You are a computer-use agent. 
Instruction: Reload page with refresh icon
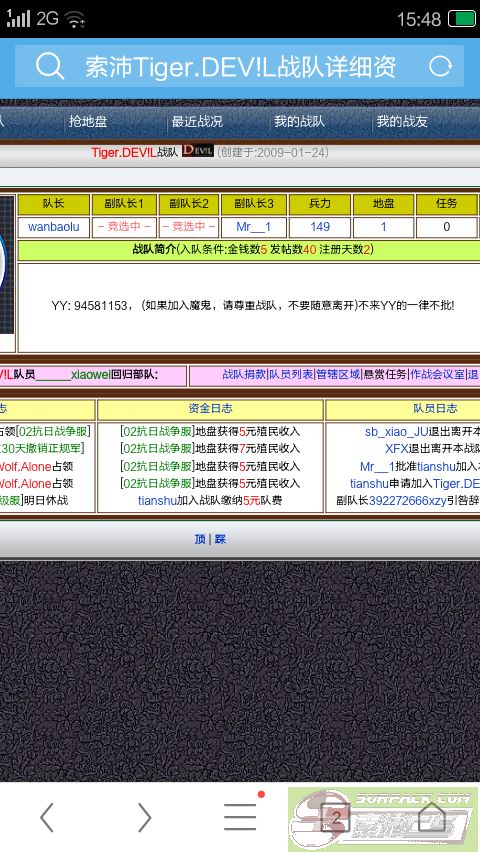(440, 66)
